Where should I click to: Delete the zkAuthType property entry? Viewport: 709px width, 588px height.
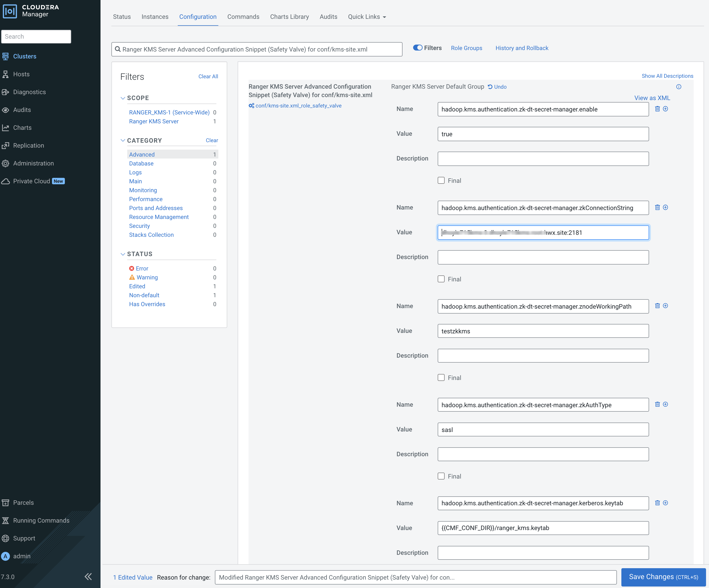tap(657, 404)
